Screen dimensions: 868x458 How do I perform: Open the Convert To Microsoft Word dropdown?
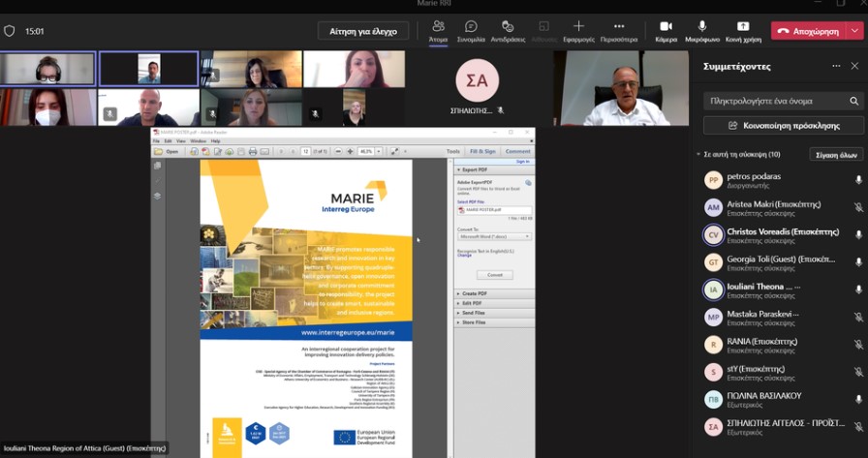click(494, 236)
